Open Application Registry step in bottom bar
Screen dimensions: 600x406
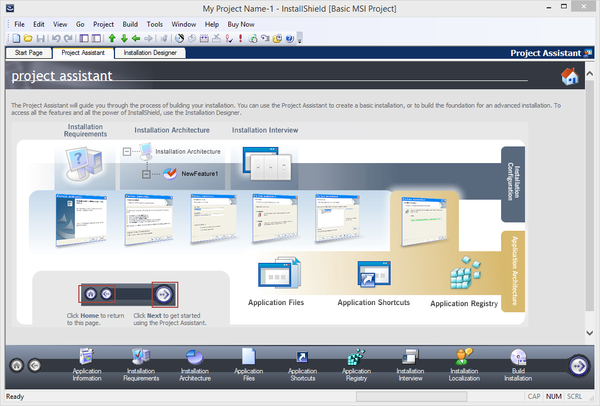point(356,365)
